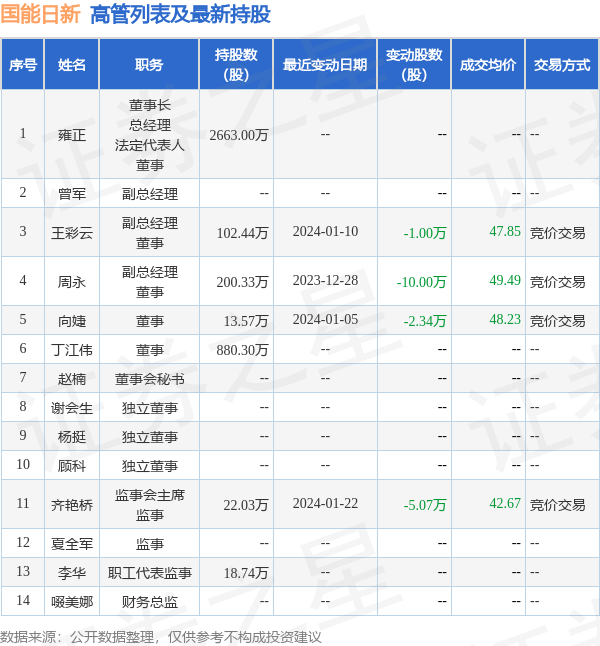Click the name 夏全军
600x646 pixels.
pyautogui.click(x=72, y=544)
